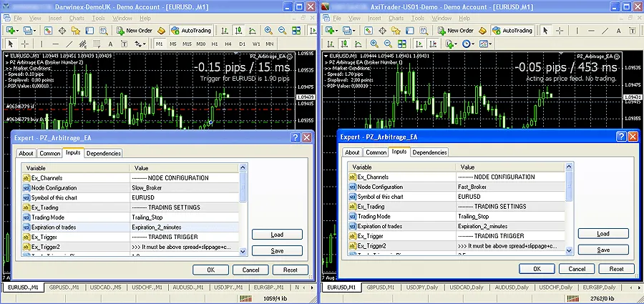Click MetaEditor yellow book icon in Darwinex toolbar
The width and height of the screenshot is (644, 304).
162,30
